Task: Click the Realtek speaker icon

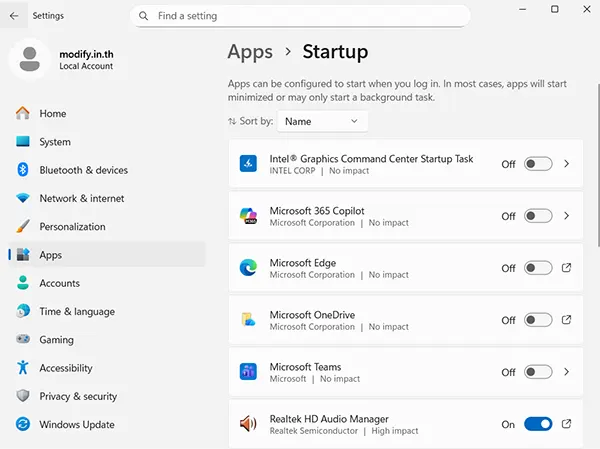Action: 248,424
